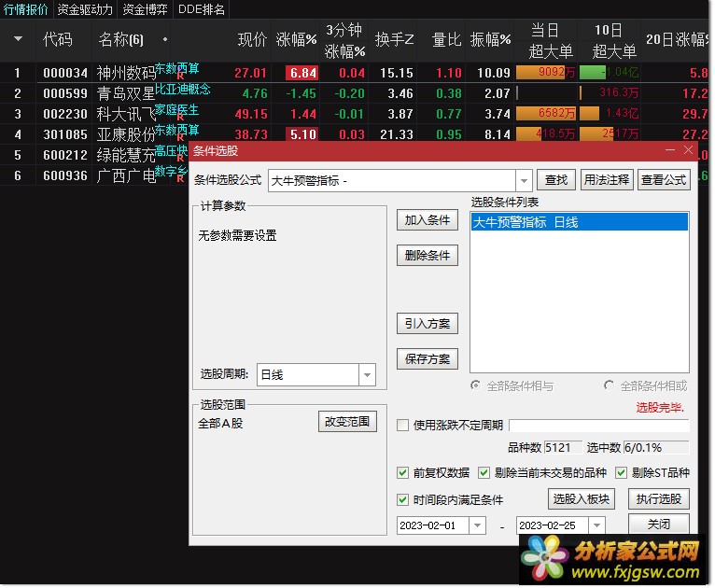The image size is (715, 588).
Task: Click the small dot icon beside 名称(6) header
Action: pos(165,39)
